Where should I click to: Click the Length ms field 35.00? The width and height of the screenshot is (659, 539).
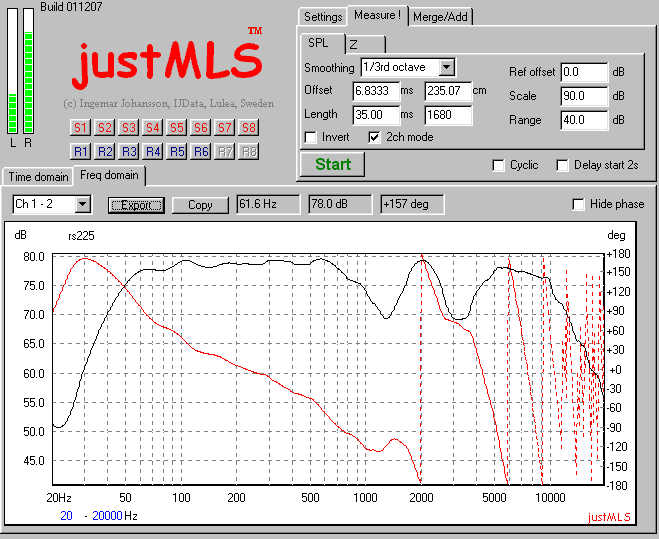point(376,115)
